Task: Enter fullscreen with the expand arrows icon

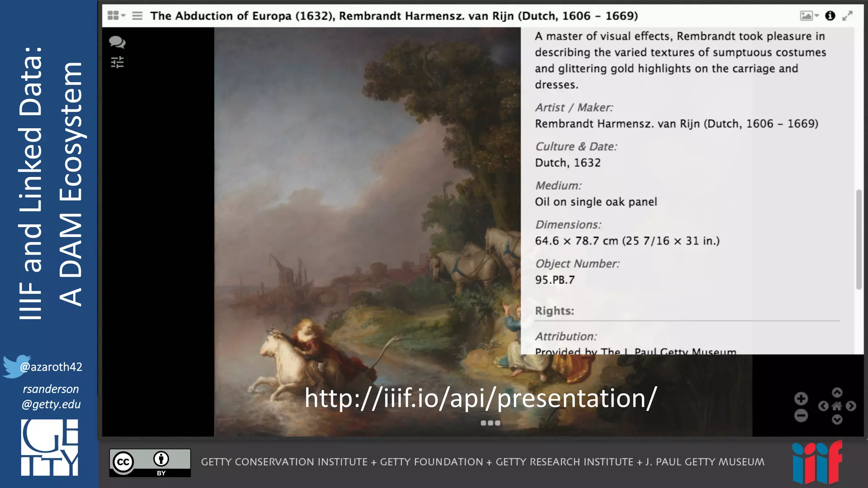Action: pos(847,16)
